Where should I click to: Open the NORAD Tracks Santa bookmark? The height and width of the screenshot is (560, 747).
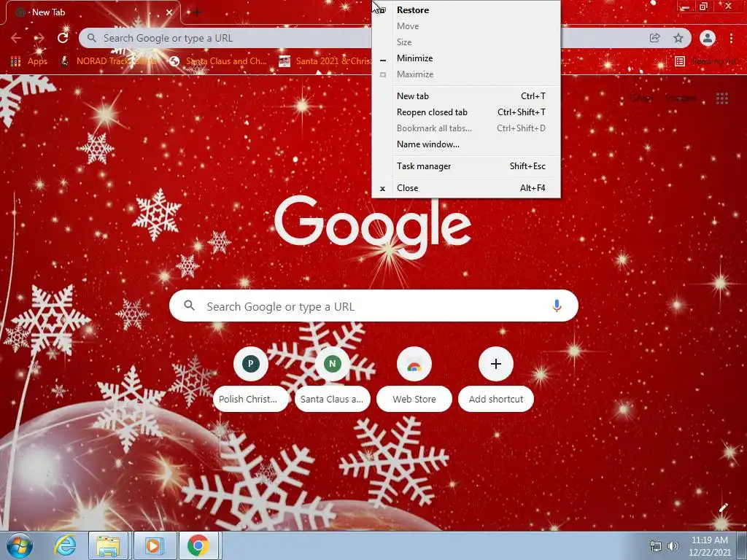[x=109, y=61]
